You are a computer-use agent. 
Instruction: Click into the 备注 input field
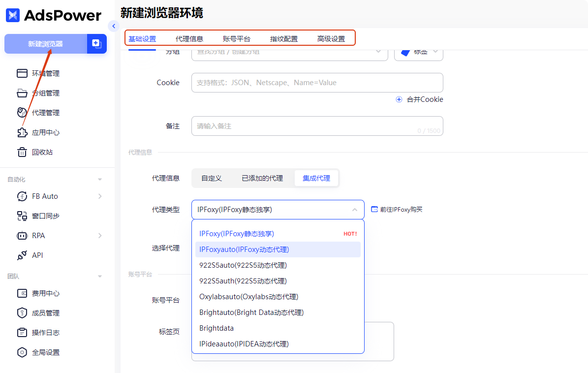tap(317, 126)
